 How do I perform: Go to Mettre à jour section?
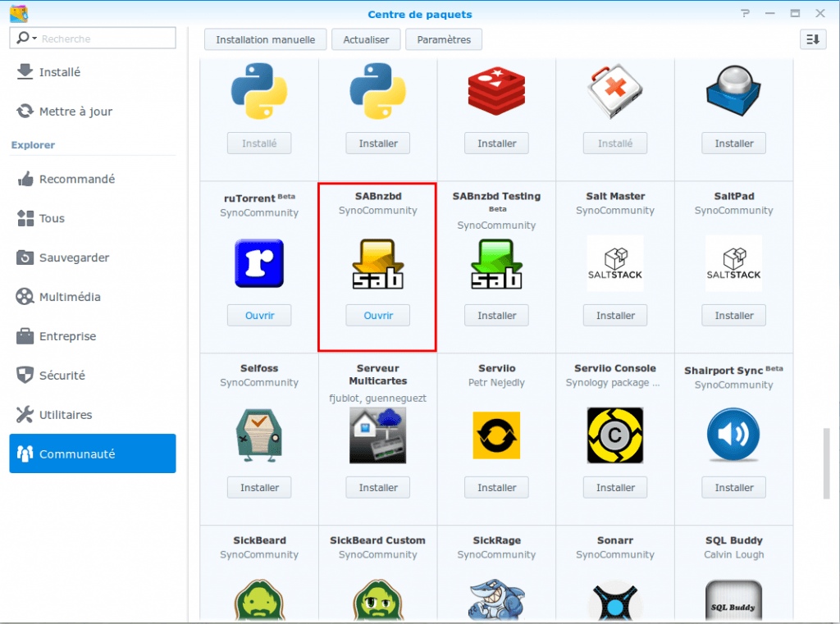click(x=93, y=111)
